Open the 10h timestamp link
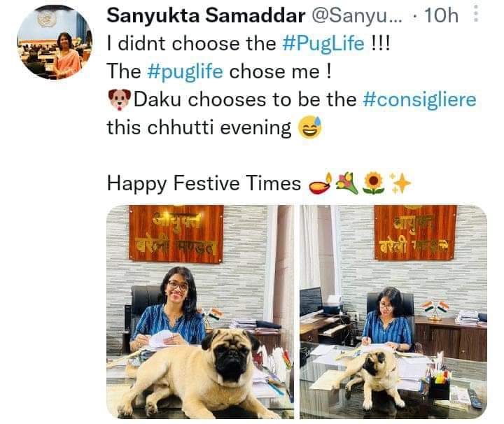The width and height of the screenshot is (504, 424). (441, 15)
